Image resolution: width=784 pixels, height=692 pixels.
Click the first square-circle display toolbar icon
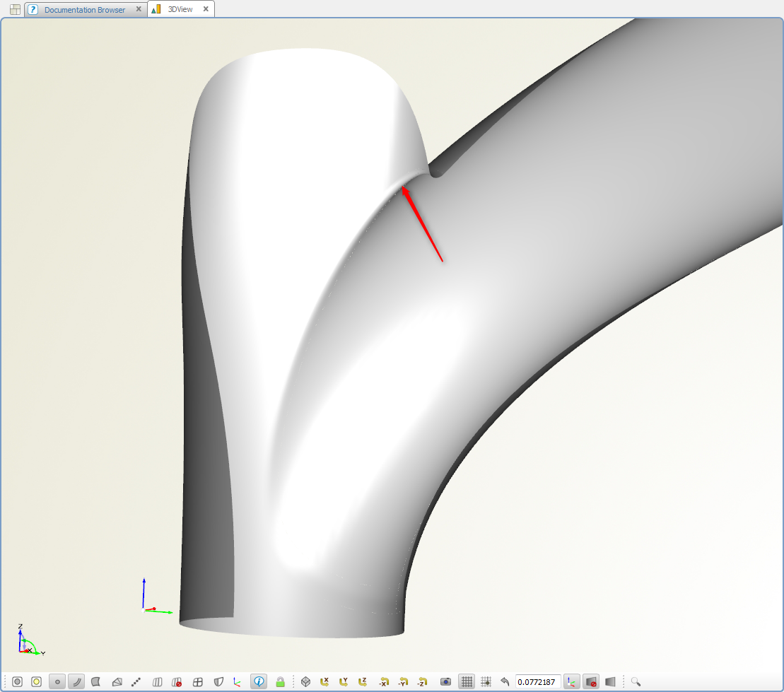coord(18,681)
